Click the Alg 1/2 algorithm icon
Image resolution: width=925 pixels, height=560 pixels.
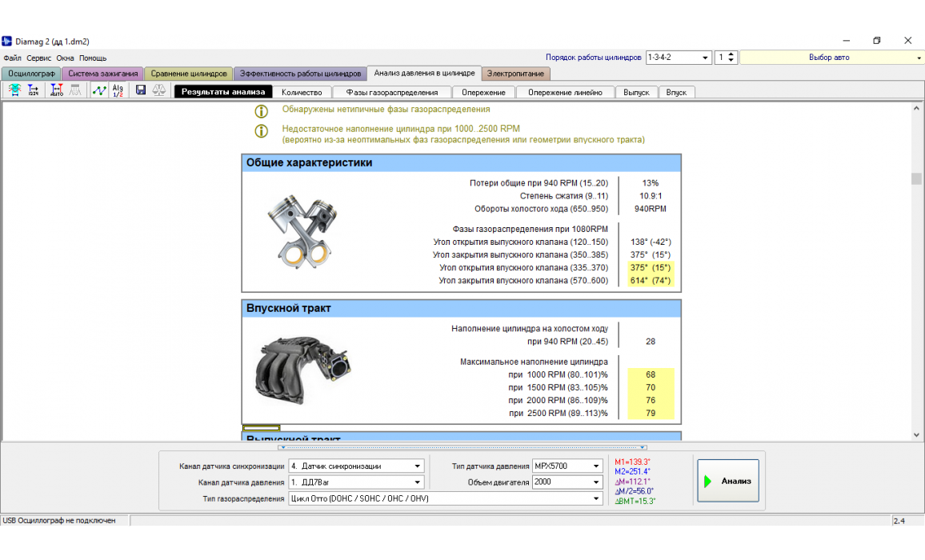pos(118,91)
